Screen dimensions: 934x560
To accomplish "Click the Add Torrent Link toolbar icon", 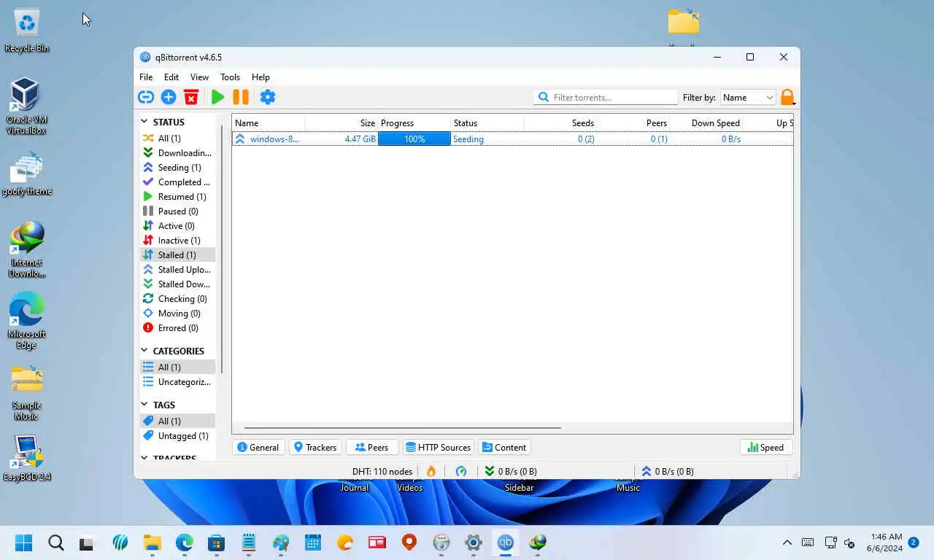I will 146,97.
